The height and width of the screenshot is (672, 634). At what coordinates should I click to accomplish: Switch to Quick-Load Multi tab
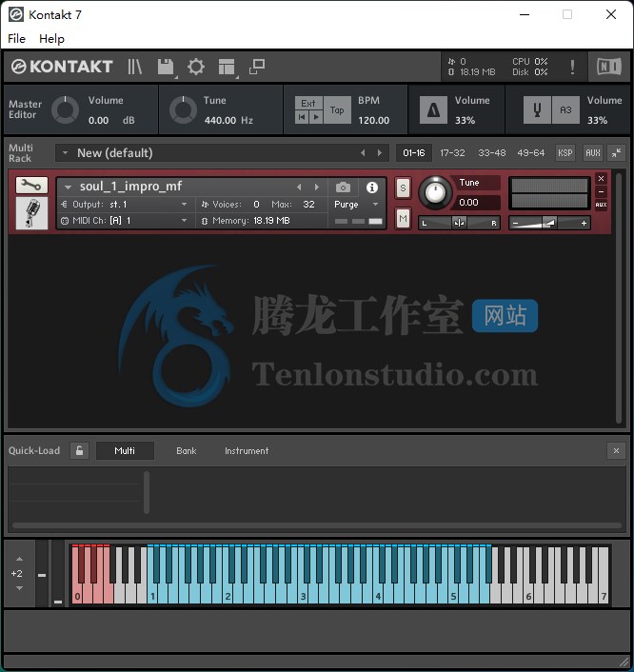pyautogui.click(x=125, y=451)
